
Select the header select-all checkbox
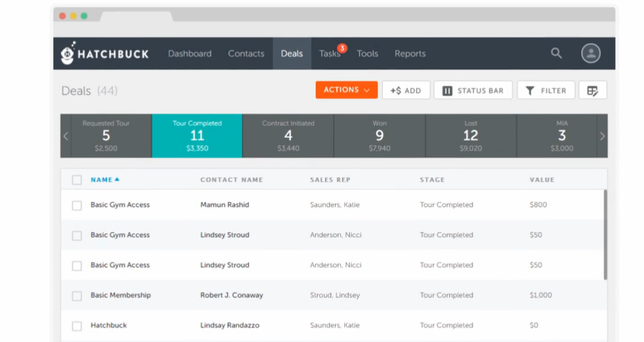(x=77, y=180)
